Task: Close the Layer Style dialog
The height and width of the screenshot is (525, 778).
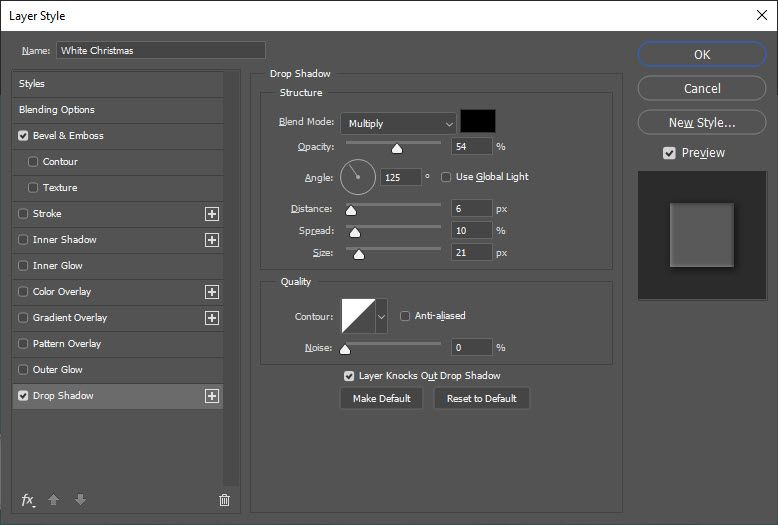Action: coord(762,15)
